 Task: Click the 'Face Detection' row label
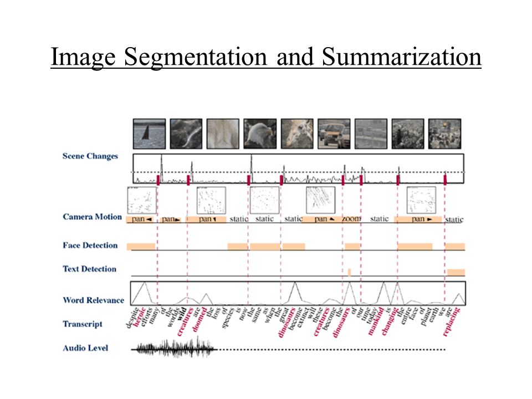pos(90,245)
